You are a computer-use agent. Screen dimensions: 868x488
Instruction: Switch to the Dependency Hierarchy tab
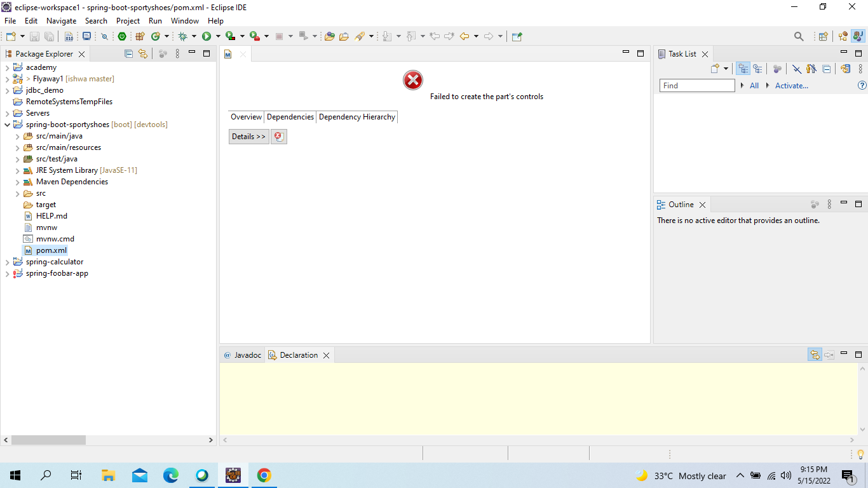click(x=357, y=117)
